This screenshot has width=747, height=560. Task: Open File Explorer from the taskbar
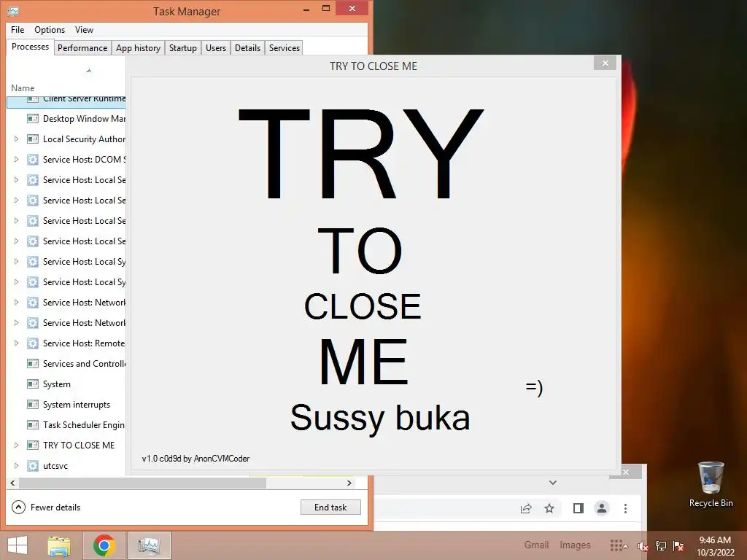tap(59, 545)
